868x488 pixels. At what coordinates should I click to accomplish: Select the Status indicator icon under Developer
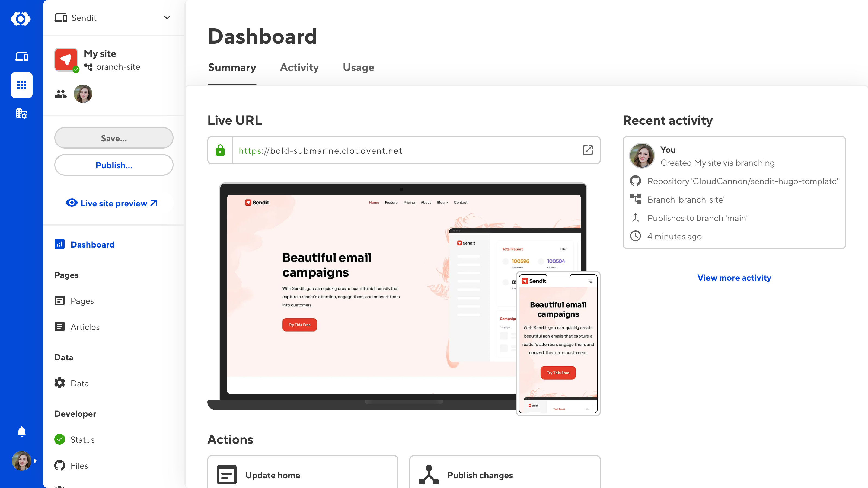coord(60,440)
